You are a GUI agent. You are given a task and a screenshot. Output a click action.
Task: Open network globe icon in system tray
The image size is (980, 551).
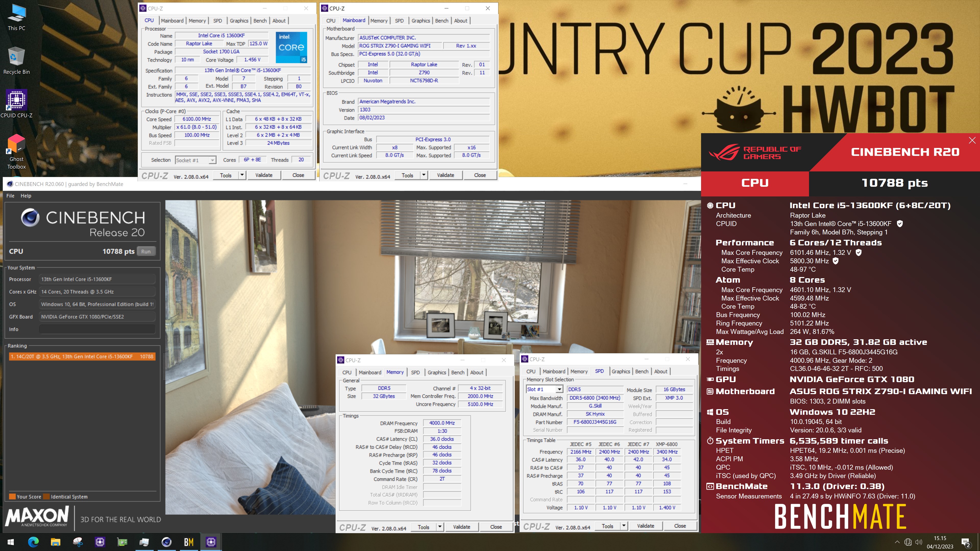click(908, 542)
